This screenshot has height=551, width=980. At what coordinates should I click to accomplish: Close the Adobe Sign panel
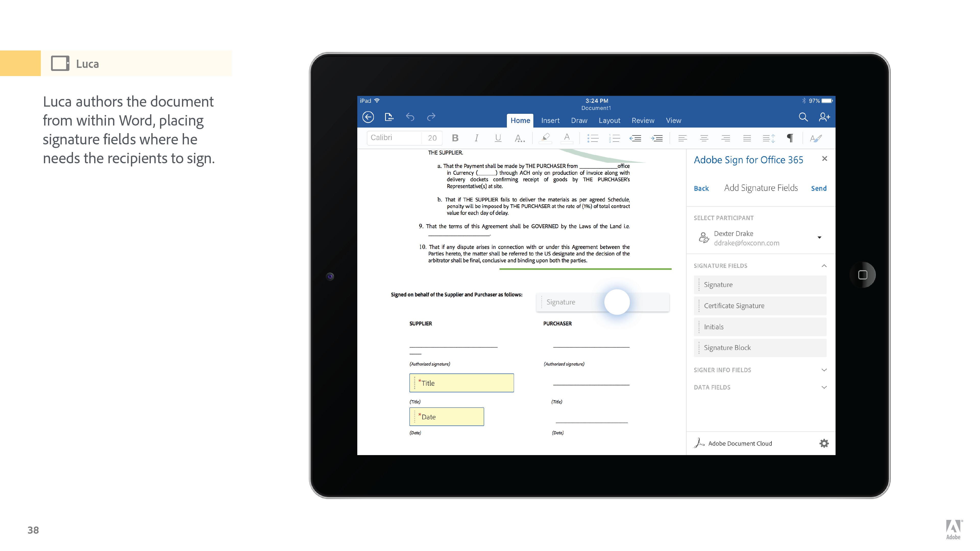824,159
